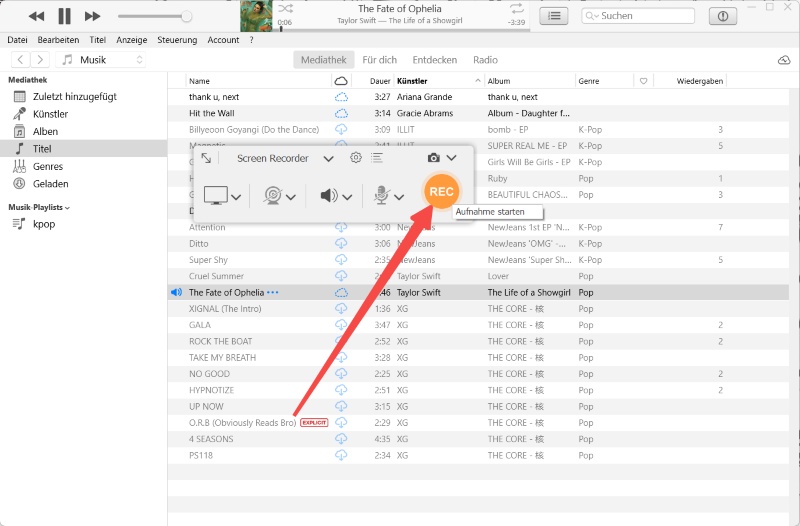Viewport: 800px width, 526px height.
Task: Toggle repeat icon in the now-playing display
Action: coord(516,8)
